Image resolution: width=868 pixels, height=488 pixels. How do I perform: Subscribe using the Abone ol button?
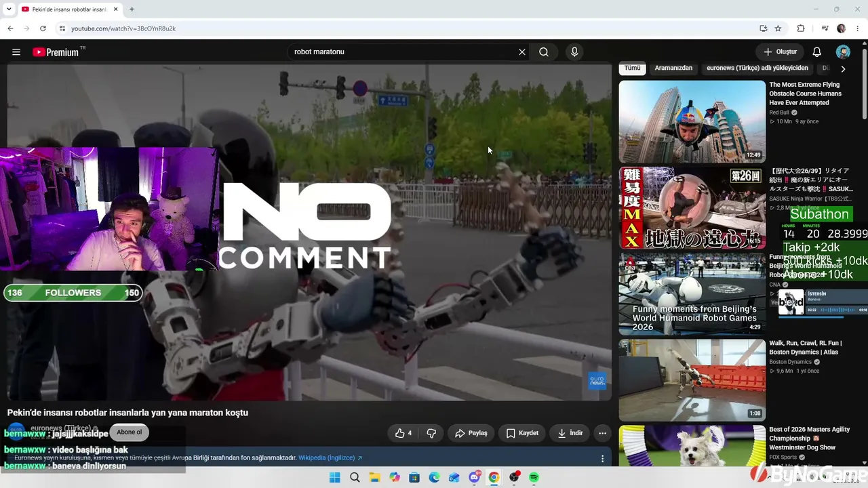(x=130, y=432)
